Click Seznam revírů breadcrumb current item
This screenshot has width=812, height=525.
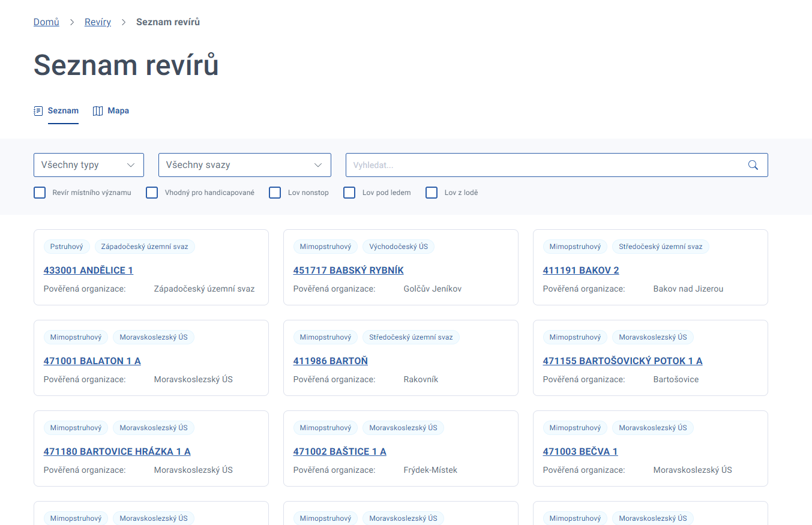coord(168,22)
